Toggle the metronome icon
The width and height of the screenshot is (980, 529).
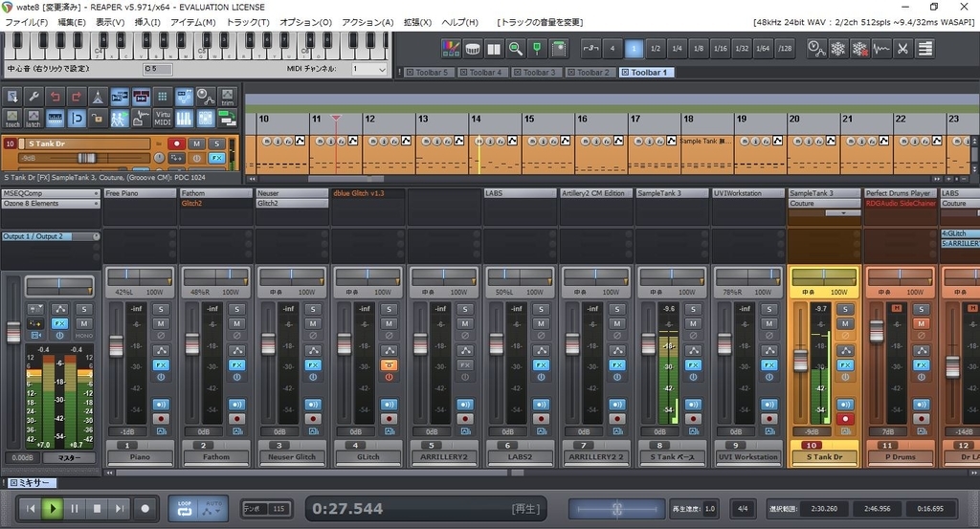click(99, 97)
